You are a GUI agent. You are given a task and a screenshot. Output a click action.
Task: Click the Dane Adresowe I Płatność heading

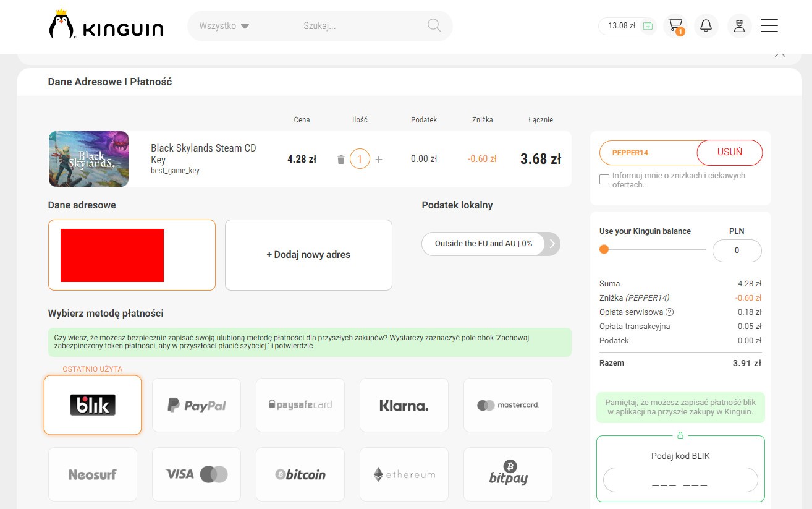coord(110,82)
